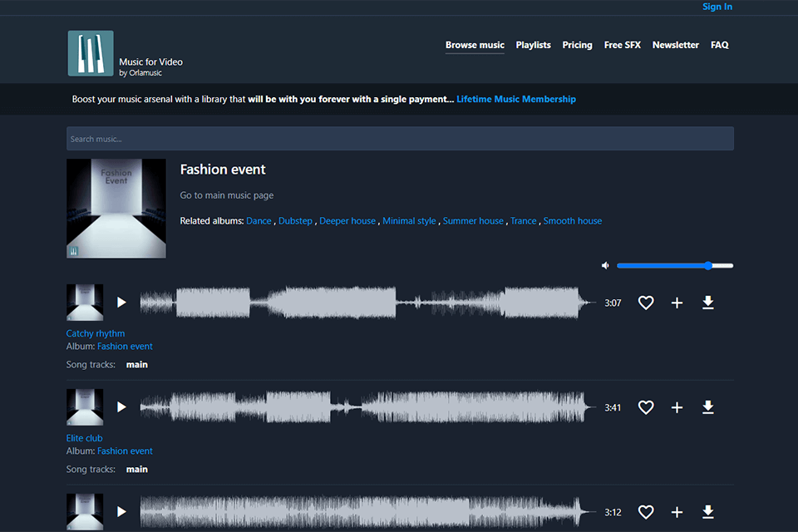The height and width of the screenshot is (532, 798).
Task: Favorite the third track in the list
Action: coord(646,512)
